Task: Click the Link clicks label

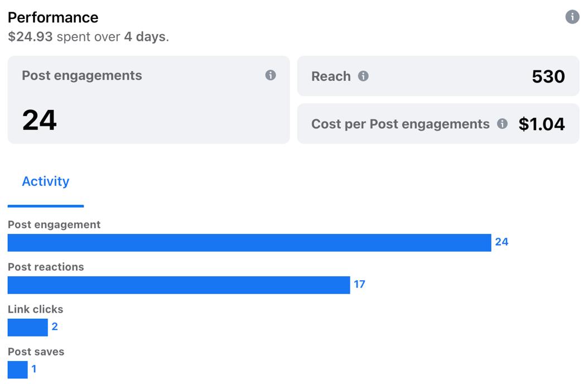Action: [35, 309]
